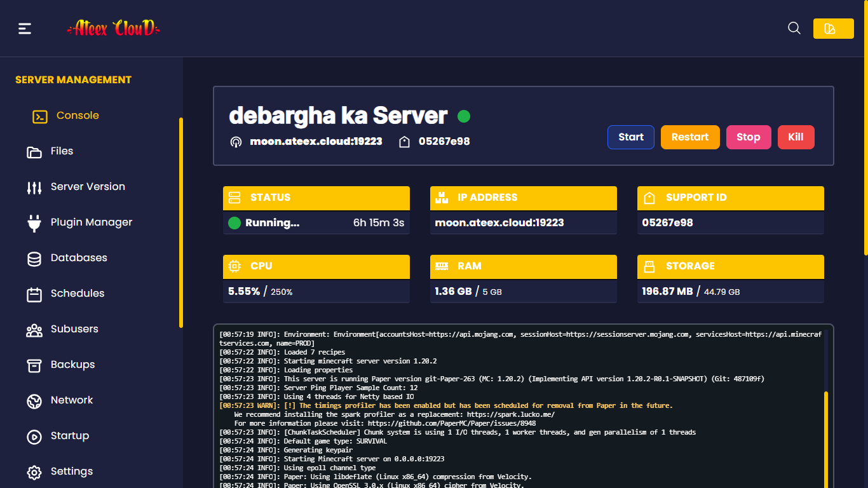
Task: Stop the server
Action: coord(748,137)
